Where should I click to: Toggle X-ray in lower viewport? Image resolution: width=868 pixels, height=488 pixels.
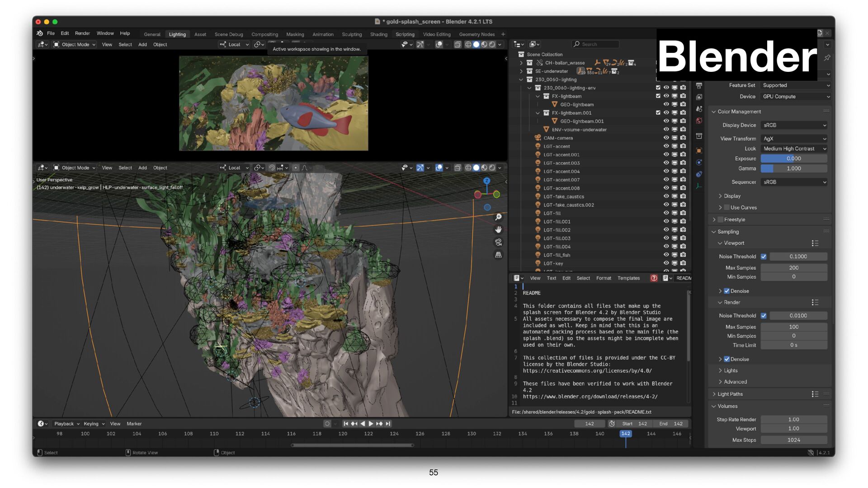point(458,168)
